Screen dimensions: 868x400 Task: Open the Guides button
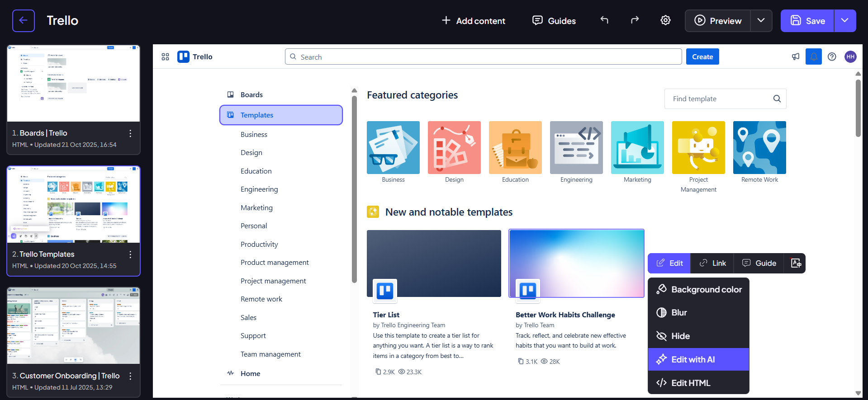(x=554, y=21)
